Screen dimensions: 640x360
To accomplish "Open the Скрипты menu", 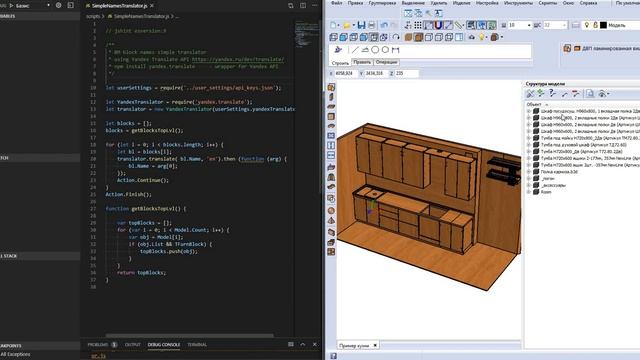I will click(x=547, y=3).
